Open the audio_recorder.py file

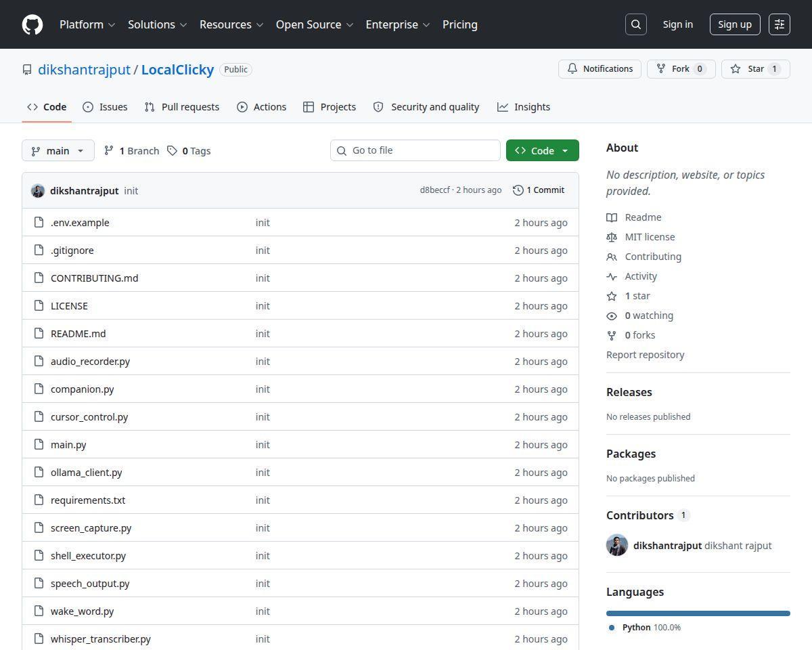point(90,361)
